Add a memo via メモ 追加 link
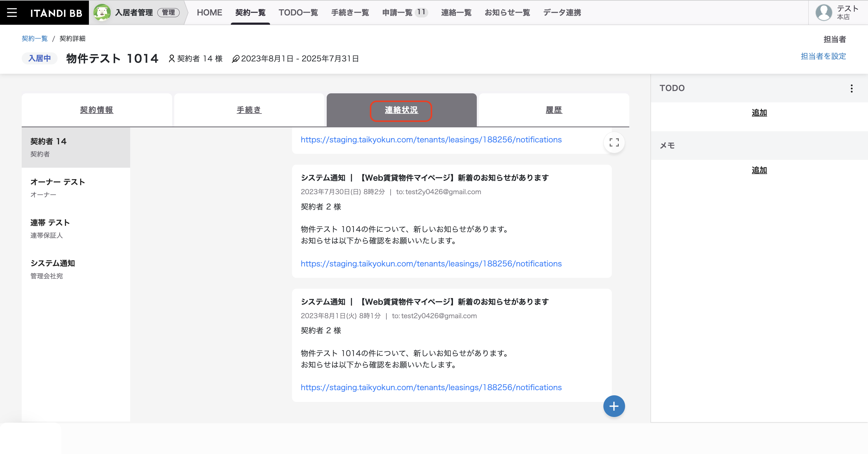The image size is (868, 454). click(x=759, y=170)
